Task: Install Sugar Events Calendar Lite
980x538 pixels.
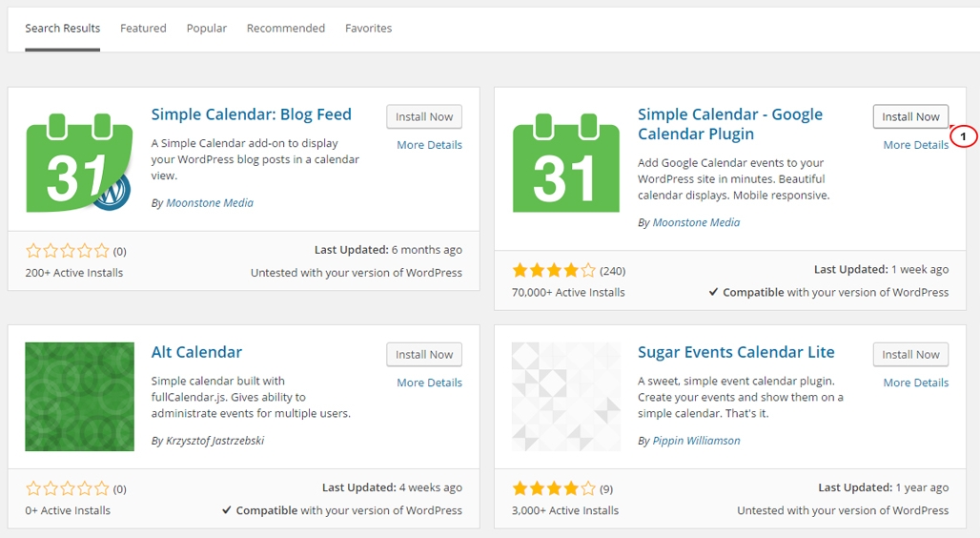Action: tap(910, 355)
